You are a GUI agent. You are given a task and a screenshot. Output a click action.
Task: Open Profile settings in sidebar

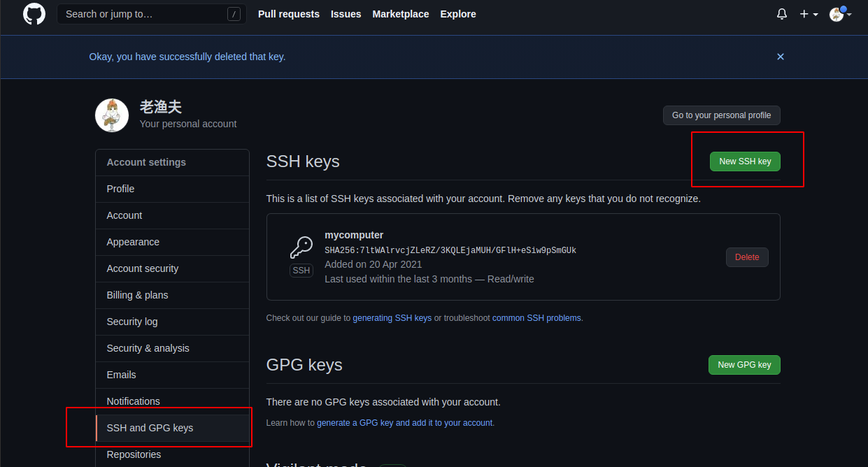(172, 189)
